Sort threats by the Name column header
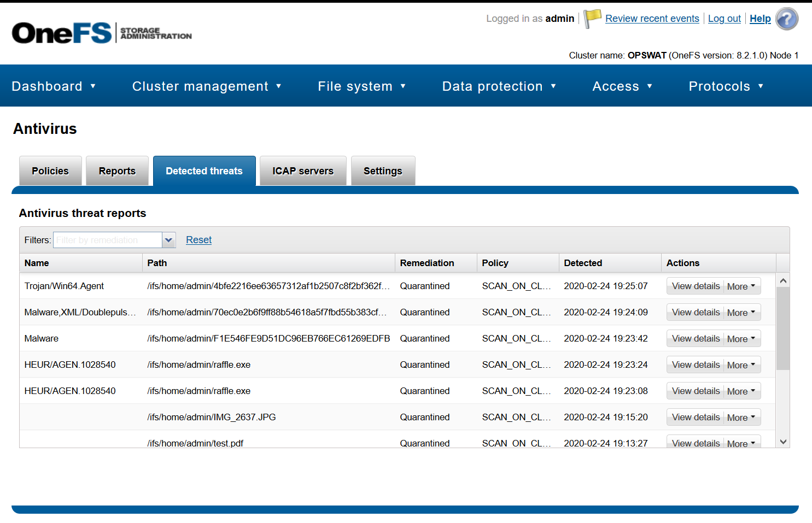 81,263
